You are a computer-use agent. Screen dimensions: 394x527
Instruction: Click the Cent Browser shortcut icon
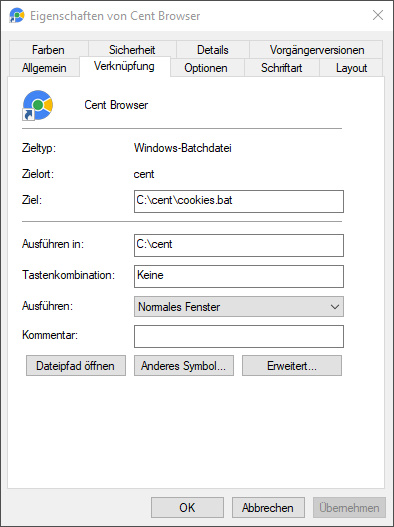pyautogui.click(x=38, y=105)
